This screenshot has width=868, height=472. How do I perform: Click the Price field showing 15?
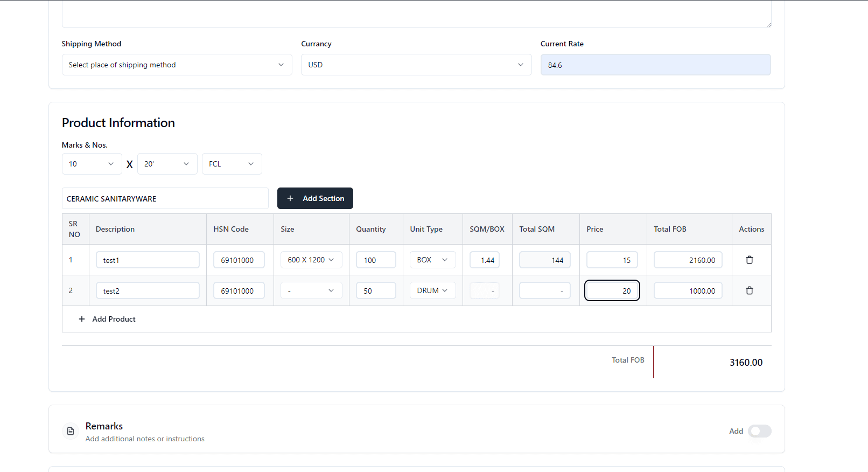coord(612,260)
